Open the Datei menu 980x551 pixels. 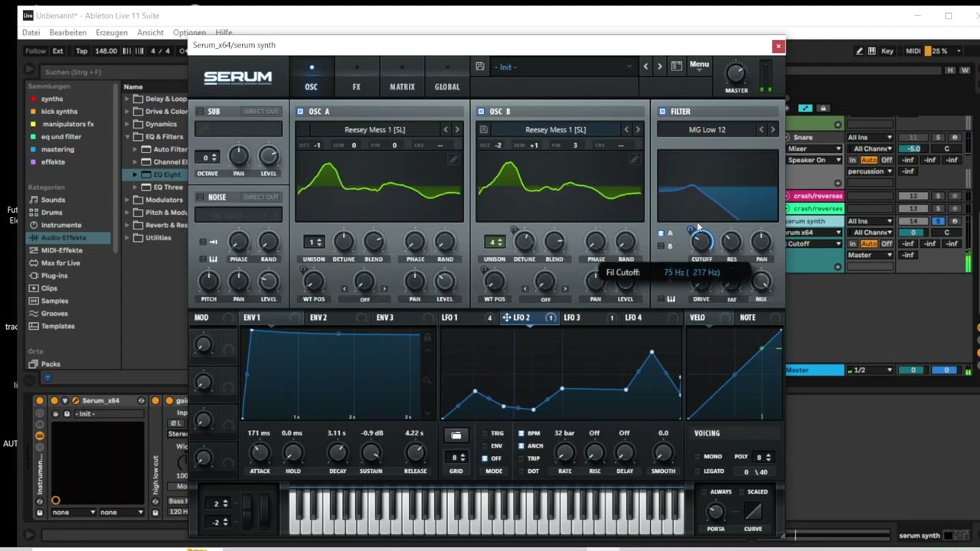pyautogui.click(x=31, y=32)
